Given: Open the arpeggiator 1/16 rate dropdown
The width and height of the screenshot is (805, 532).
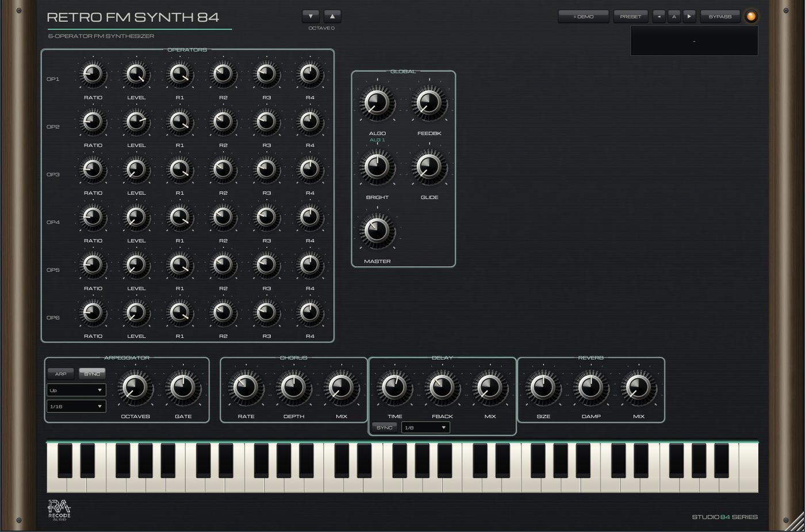Looking at the screenshot, I should (x=76, y=406).
